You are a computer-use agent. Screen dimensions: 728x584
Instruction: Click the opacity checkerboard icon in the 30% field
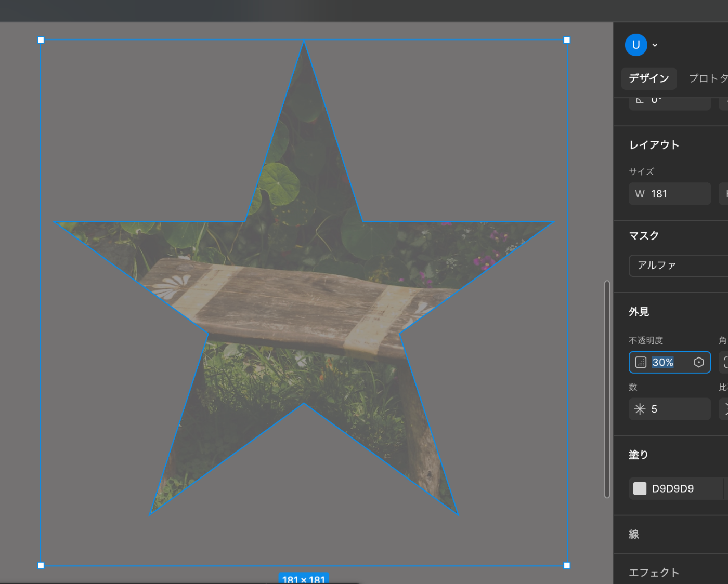point(641,362)
